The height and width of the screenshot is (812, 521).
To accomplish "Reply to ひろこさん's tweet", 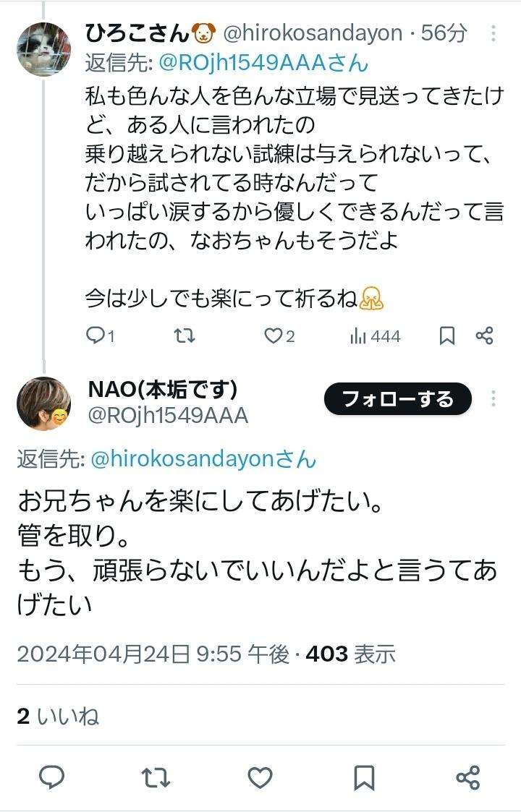I will pyautogui.click(x=100, y=336).
